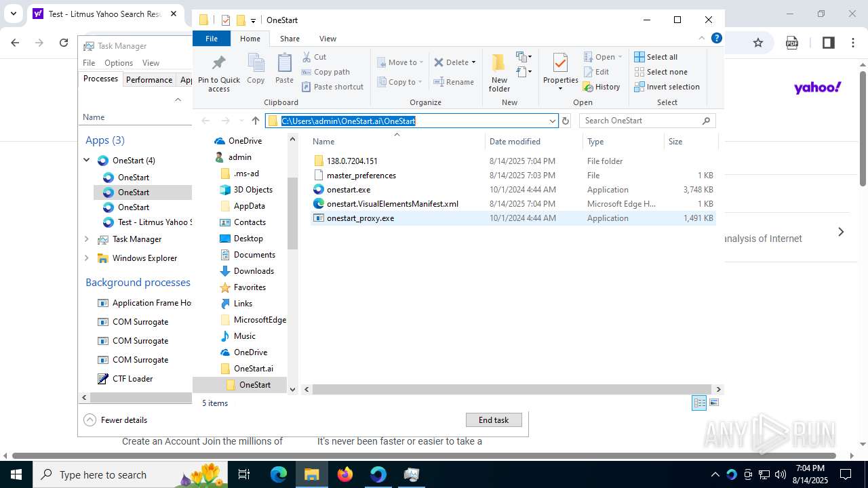Click the Paste ribbon icon
The width and height of the screenshot is (868, 488).
point(284,69)
